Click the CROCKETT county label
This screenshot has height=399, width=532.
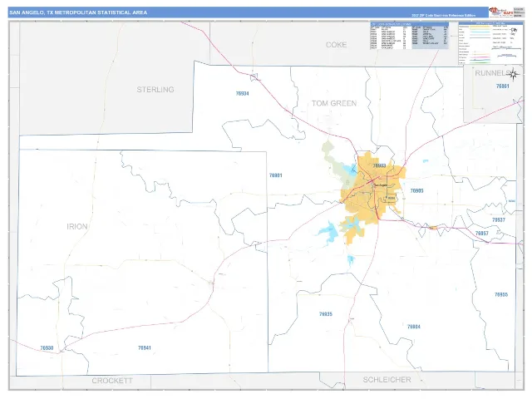coord(112,381)
